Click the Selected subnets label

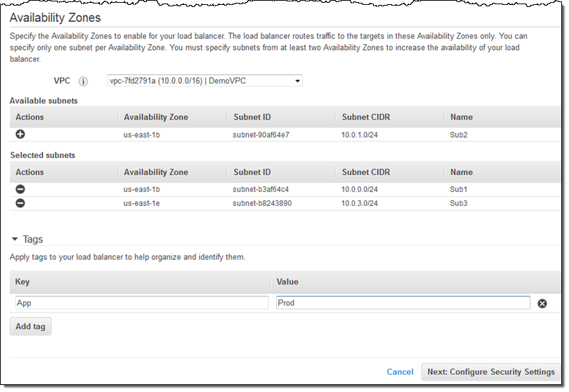[x=43, y=155]
